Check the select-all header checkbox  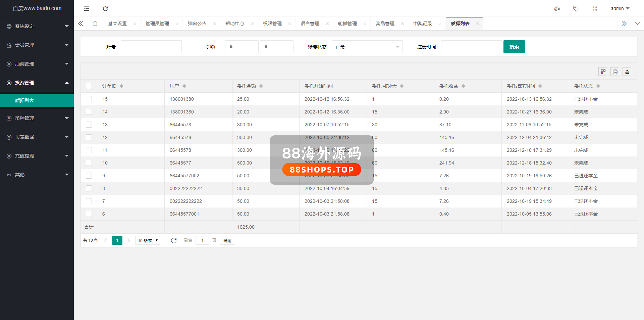coord(89,86)
